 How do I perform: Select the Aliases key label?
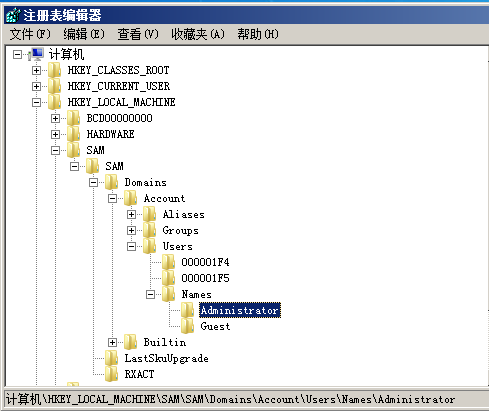(x=183, y=214)
